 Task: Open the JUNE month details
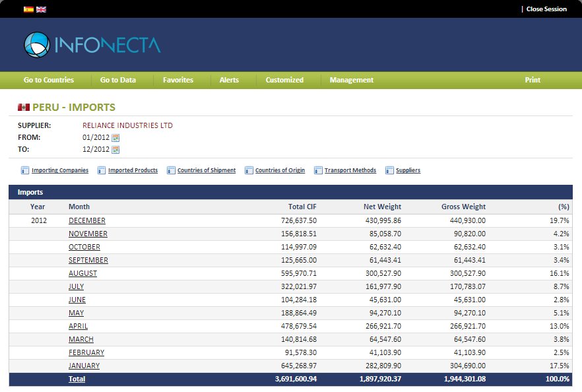pyautogui.click(x=77, y=300)
